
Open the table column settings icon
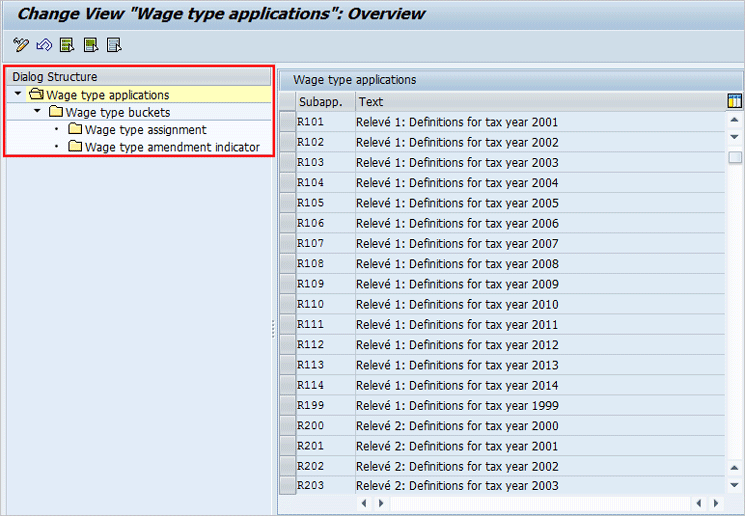point(735,101)
